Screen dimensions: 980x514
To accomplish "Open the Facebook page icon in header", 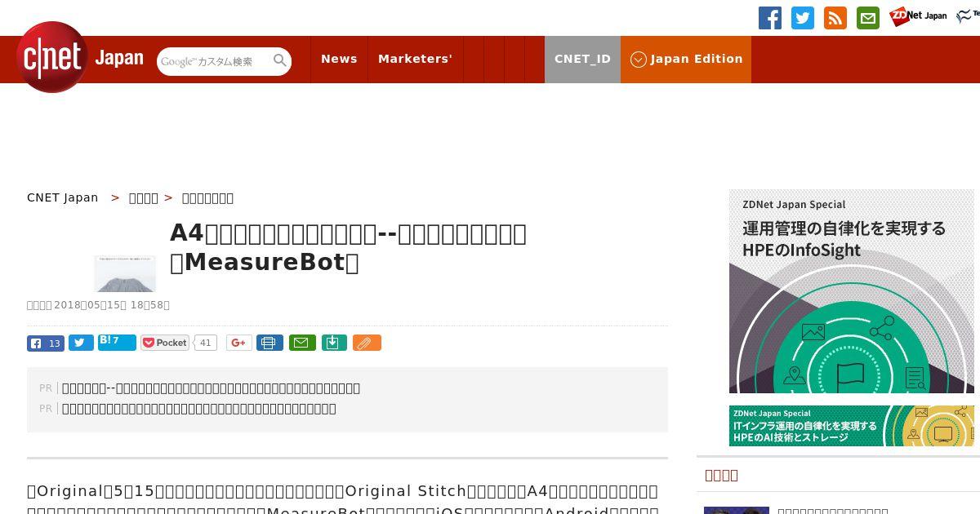I will [769, 17].
